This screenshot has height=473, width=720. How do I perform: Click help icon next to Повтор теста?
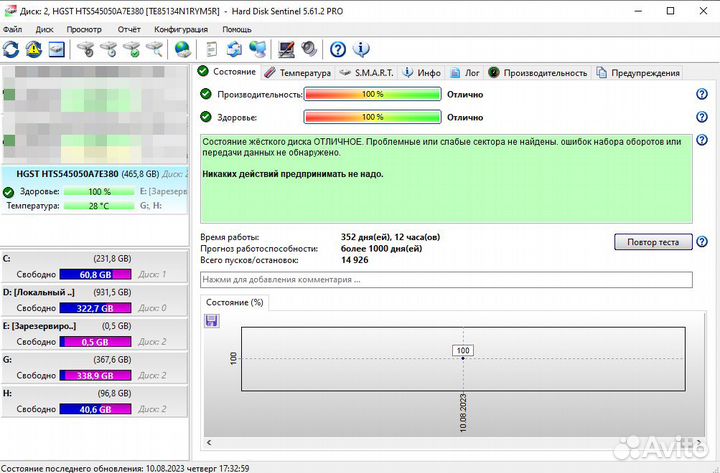coord(702,242)
